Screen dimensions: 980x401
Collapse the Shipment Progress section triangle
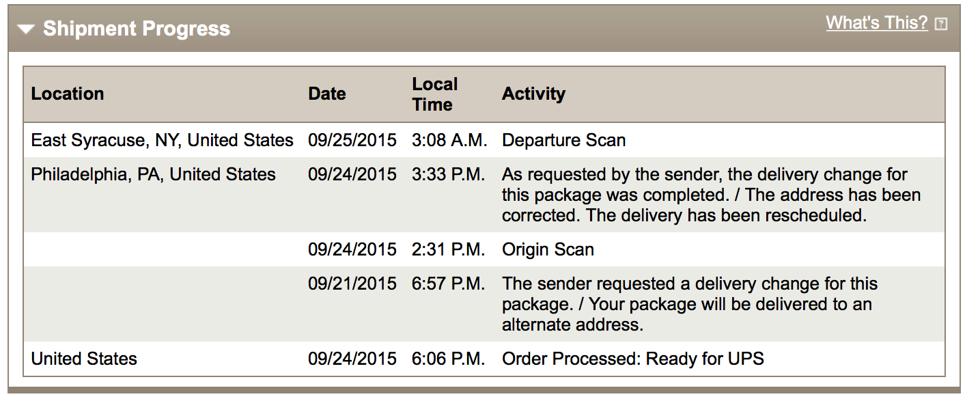click(27, 29)
